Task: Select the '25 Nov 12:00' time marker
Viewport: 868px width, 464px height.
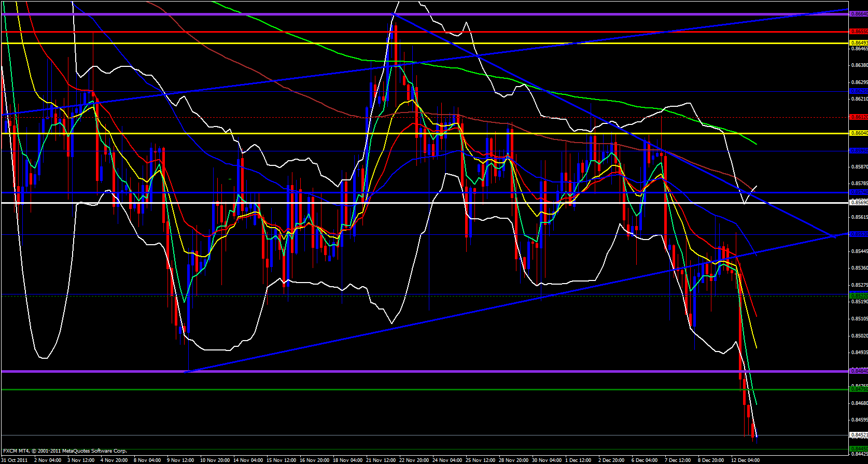Action: click(x=480, y=460)
